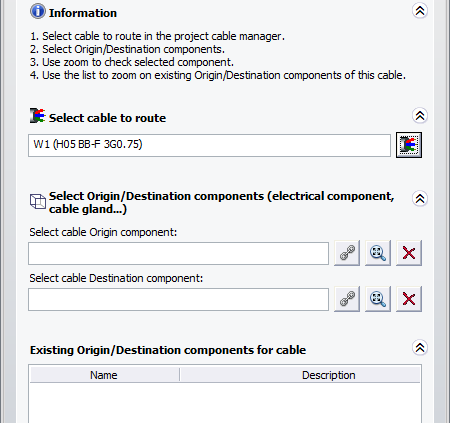Zoom to the Origin component
The image size is (450, 423).
pyautogui.click(x=378, y=253)
